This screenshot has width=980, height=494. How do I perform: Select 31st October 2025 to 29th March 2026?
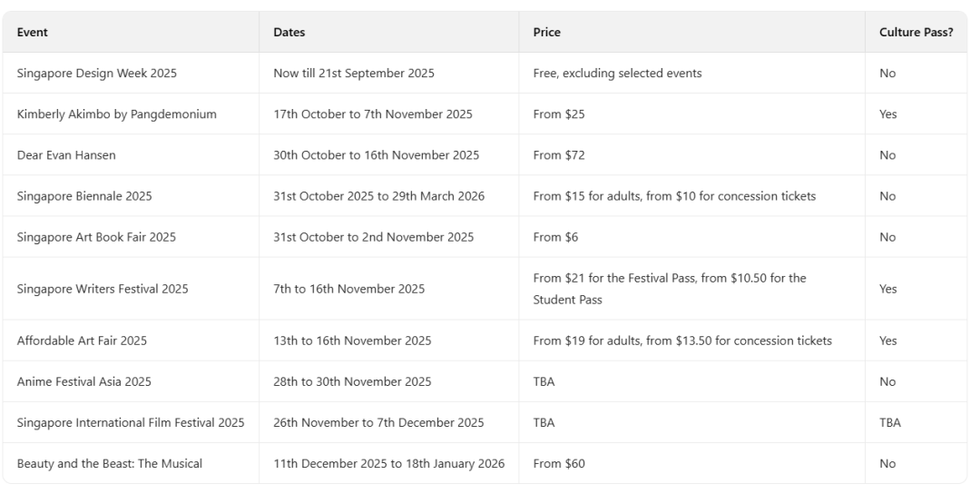[x=378, y=196]
